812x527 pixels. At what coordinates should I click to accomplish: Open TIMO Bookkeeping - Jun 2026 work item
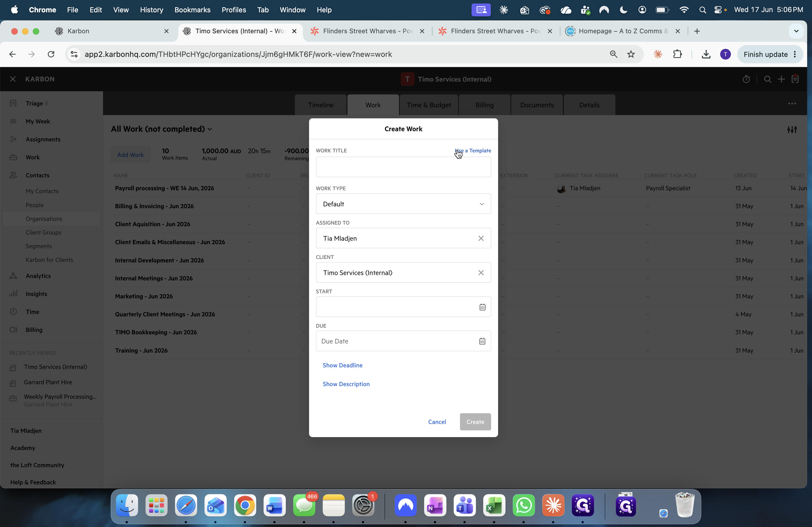coord(156,332)
